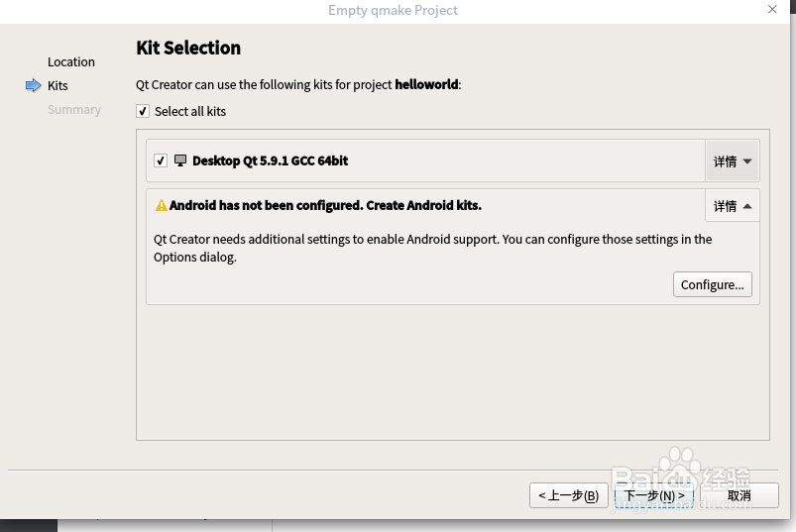Click the Android has not been configured message

(325, 206)
